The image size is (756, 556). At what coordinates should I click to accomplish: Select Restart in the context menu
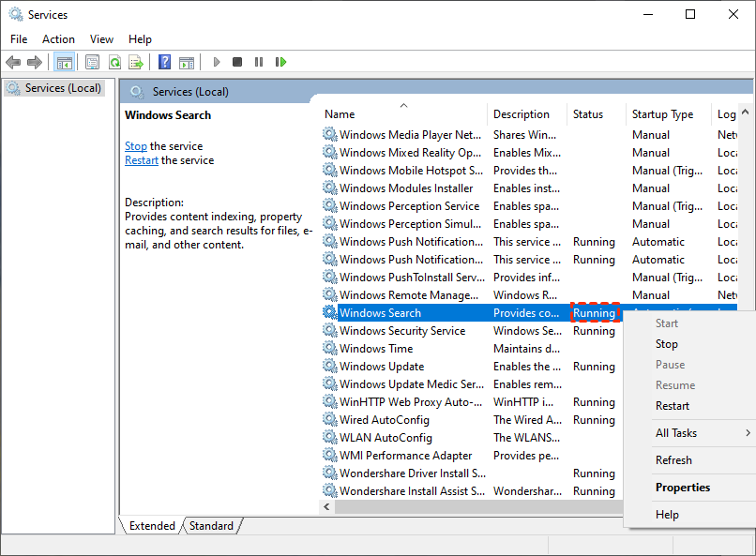(x=673, y=406)
